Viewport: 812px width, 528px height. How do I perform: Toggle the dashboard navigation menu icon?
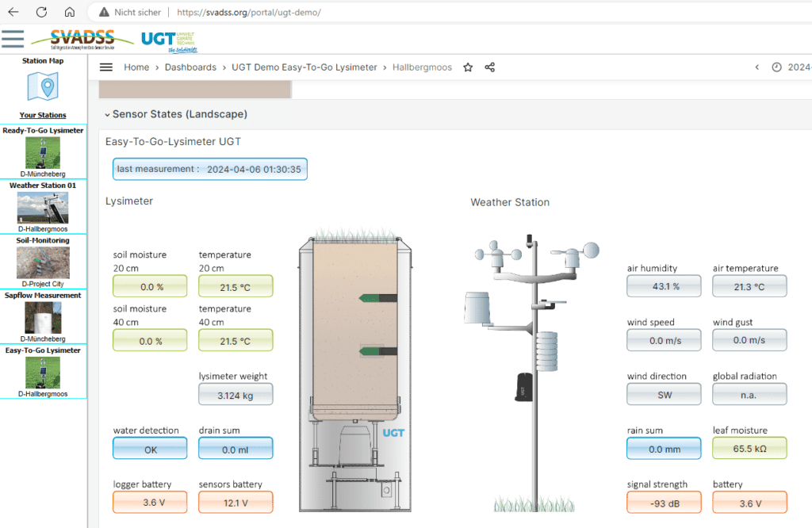click(105, 67)
